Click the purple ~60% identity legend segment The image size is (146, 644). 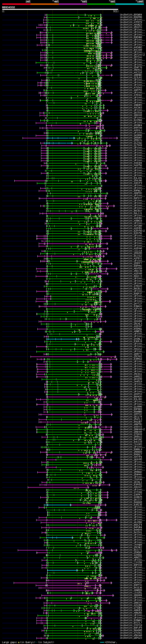click(x=73, y=4)
